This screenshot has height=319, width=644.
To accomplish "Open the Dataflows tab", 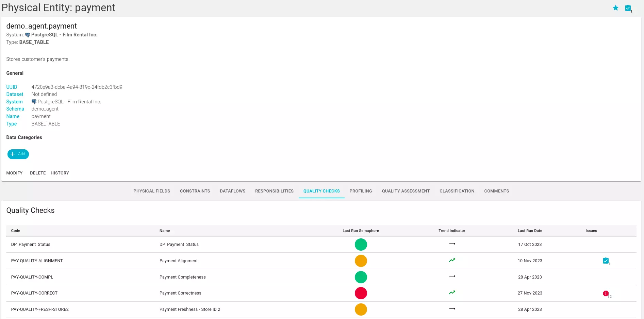I will click(233, 191).
